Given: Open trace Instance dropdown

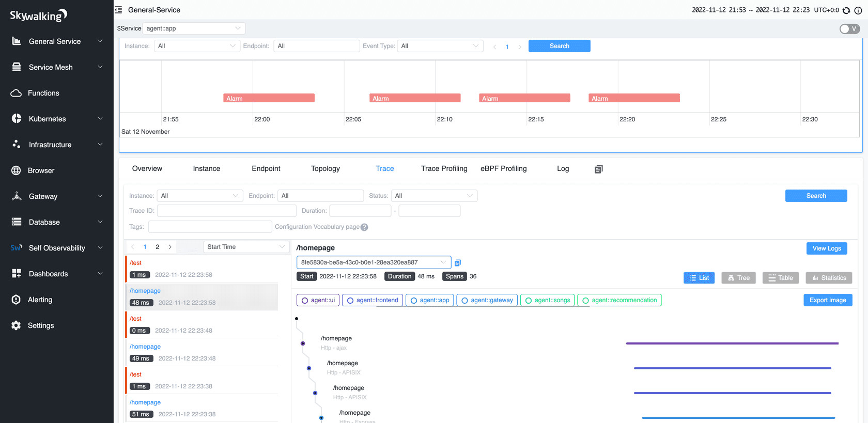Looking at the screenshot, I should click(x=200, y=196).
